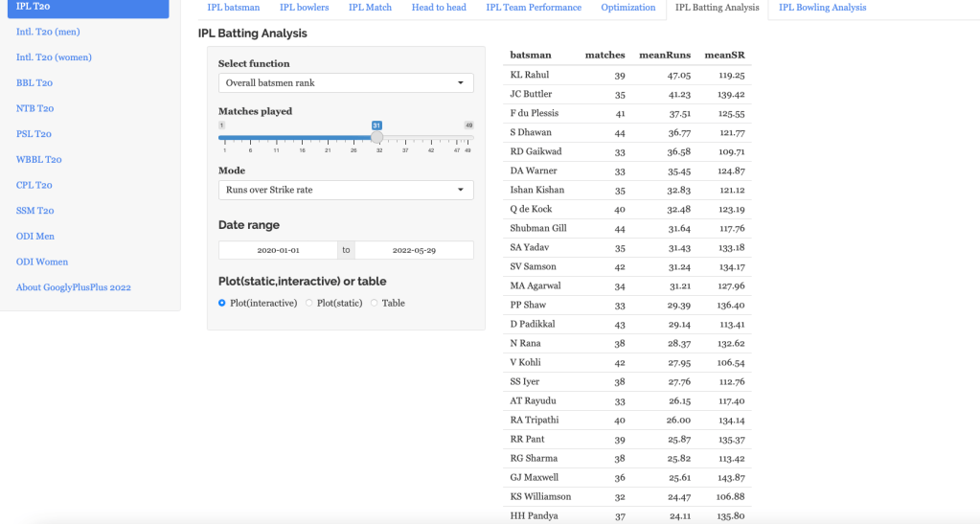Select the Plot(static) radio option
The width and height of the screenshot is (980, 524).
308,303
